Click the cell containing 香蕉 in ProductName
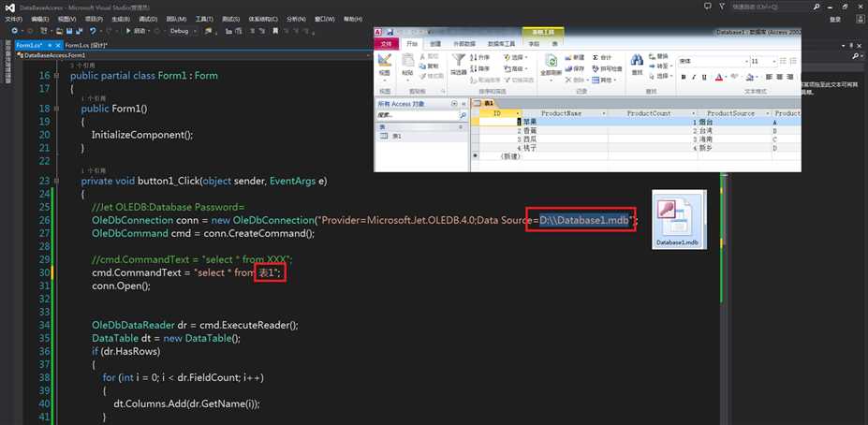 coord(565,131)
